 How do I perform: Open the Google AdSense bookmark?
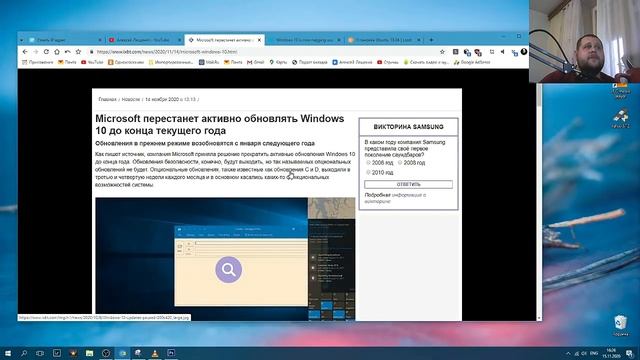coord(472,62)
